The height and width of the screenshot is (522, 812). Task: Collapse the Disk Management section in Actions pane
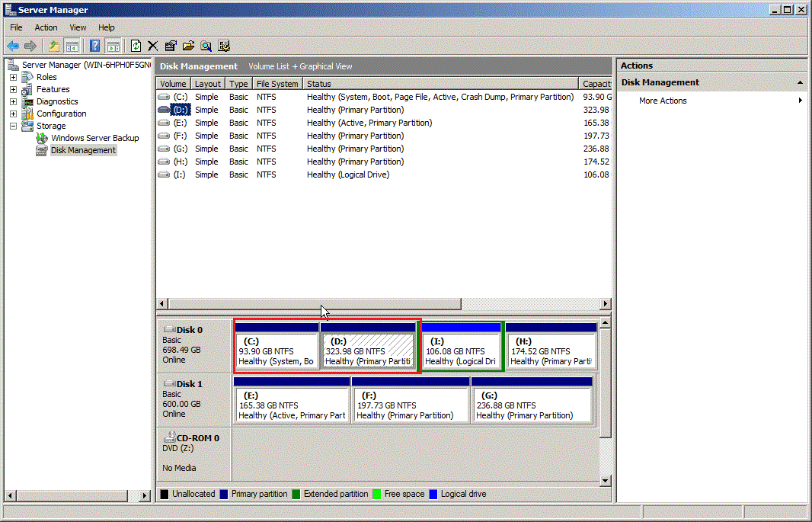click(x=800, y=82)
